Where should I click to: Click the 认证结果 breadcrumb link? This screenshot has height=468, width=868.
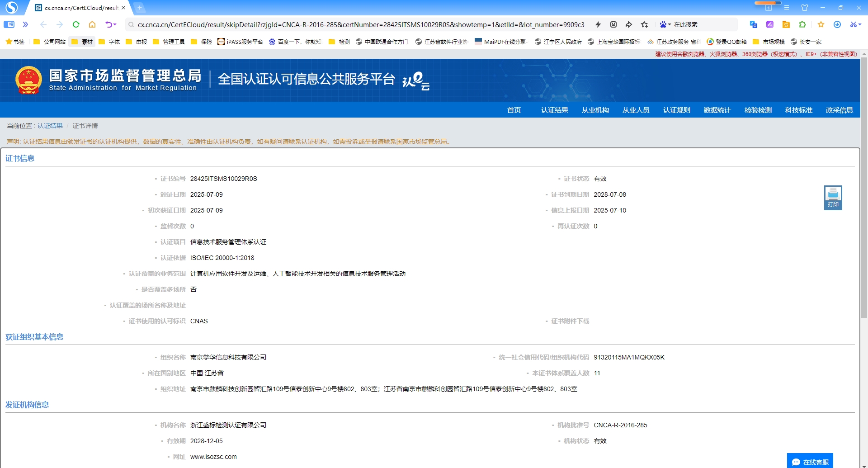(x=50, y=126)
